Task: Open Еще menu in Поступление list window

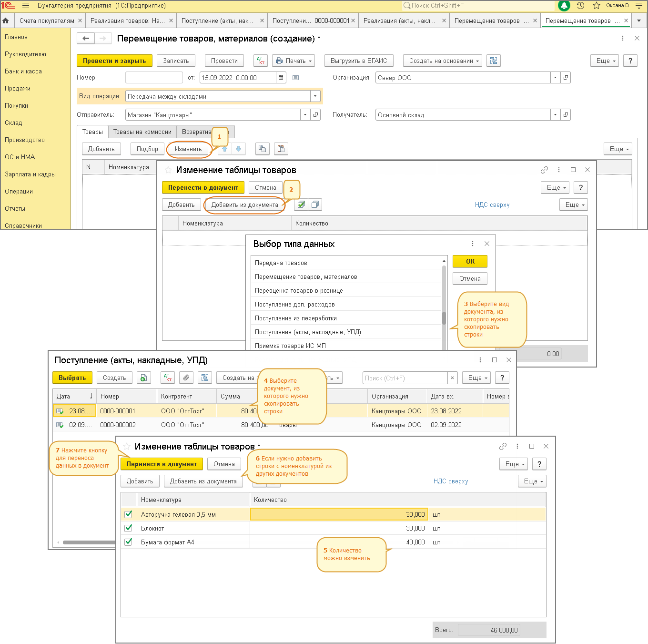Action: coord(476,378)
